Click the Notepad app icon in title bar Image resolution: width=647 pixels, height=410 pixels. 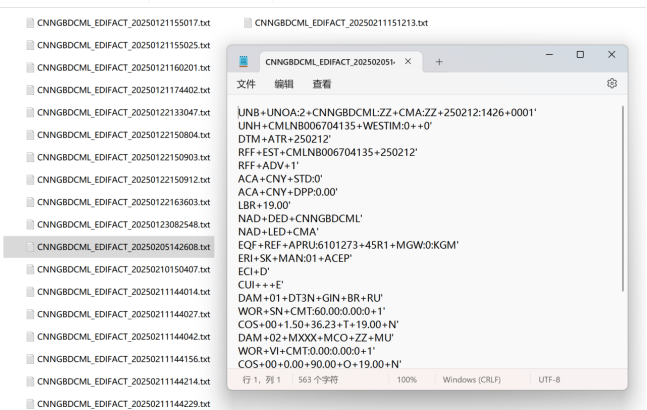click(244, 62)
